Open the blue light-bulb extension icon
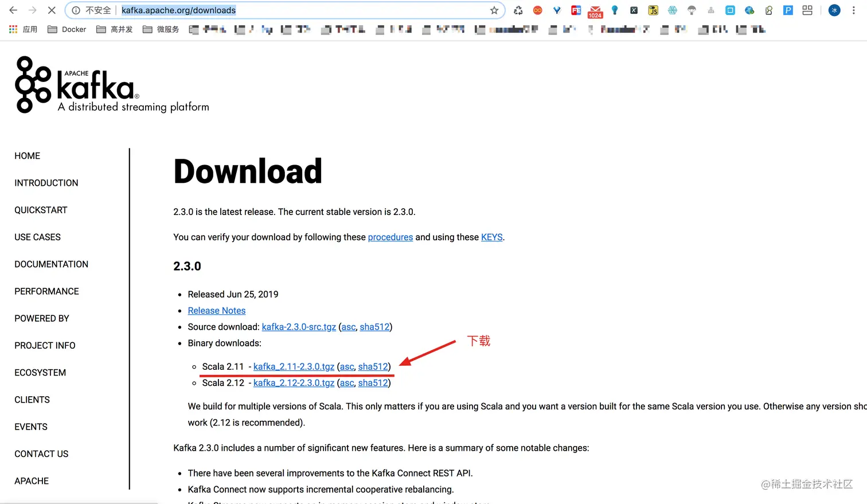The image size is (867, 504). tap(615, 10)
